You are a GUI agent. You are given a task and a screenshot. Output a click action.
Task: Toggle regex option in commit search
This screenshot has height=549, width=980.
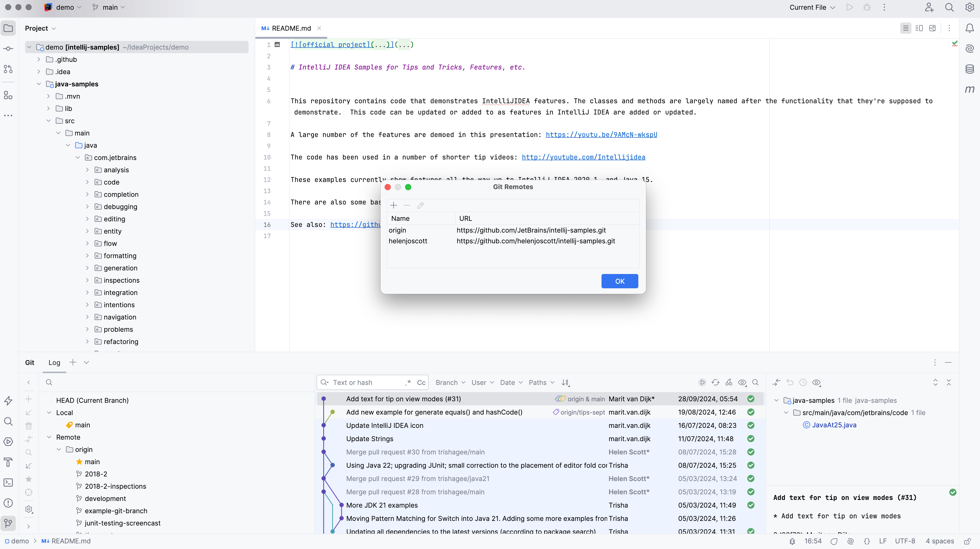pyautogui.click(x=408, y=382)
